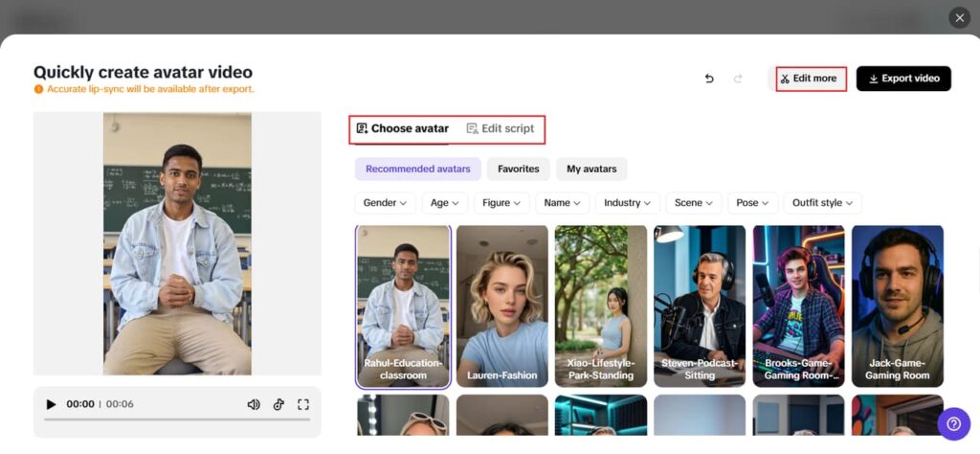Select Recommended avatars filter
Image resolution: width=980 pixels, height=454 pixels.
pos(417,170)
